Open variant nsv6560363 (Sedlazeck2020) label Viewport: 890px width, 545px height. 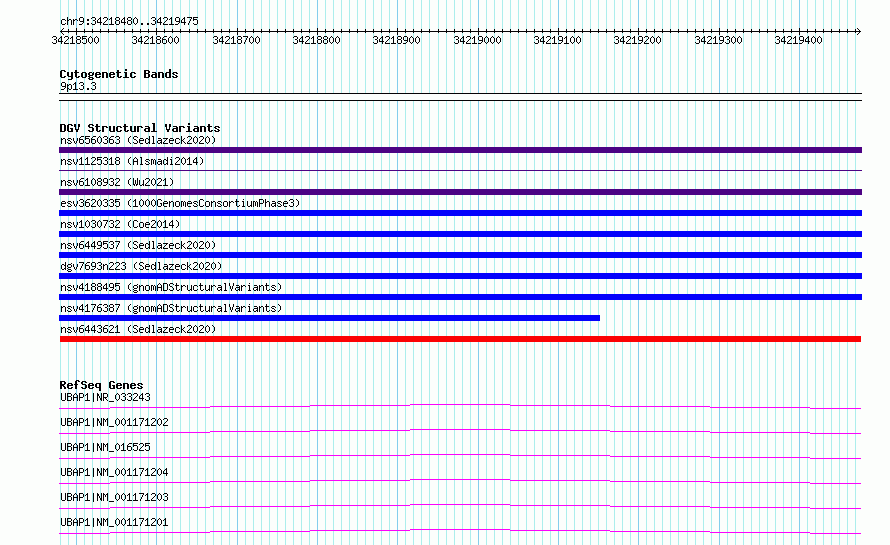[x=138, y=140]
